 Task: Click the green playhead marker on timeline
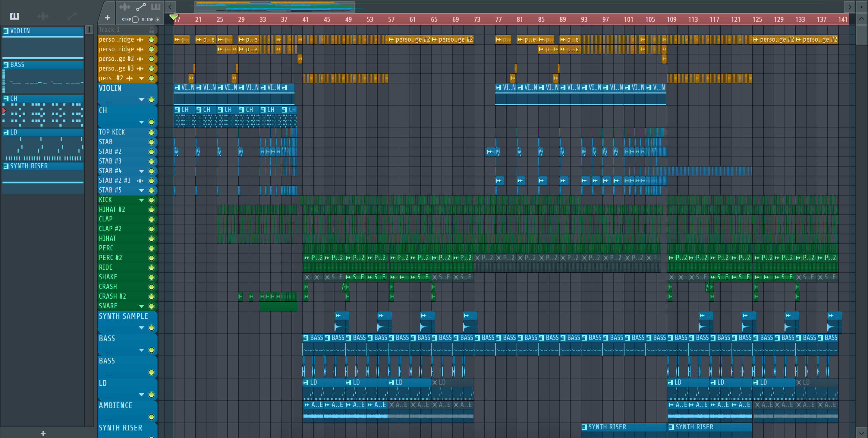174,17
